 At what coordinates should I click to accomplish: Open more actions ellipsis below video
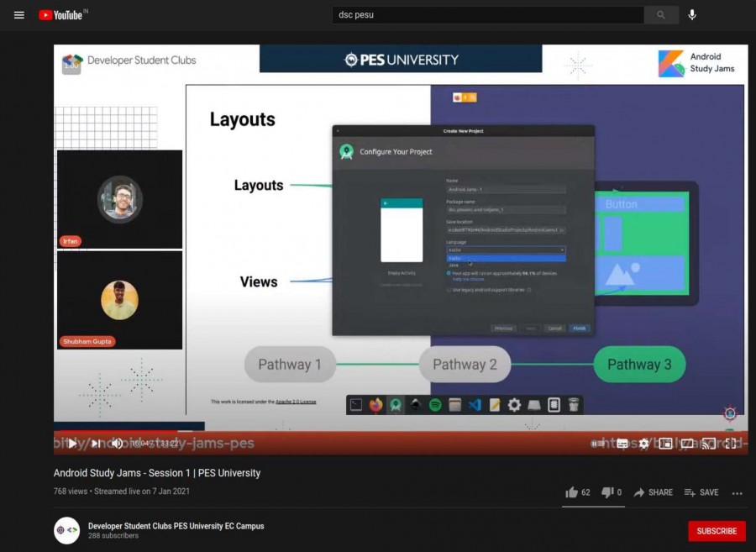point(738,492)
